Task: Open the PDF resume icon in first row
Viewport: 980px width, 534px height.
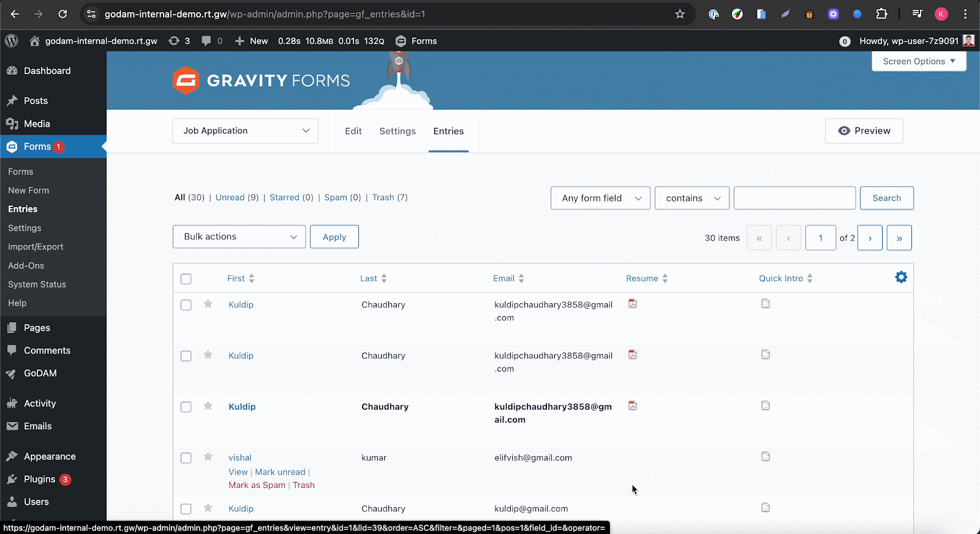Action: pyautogui.click(x=633, y=304)
